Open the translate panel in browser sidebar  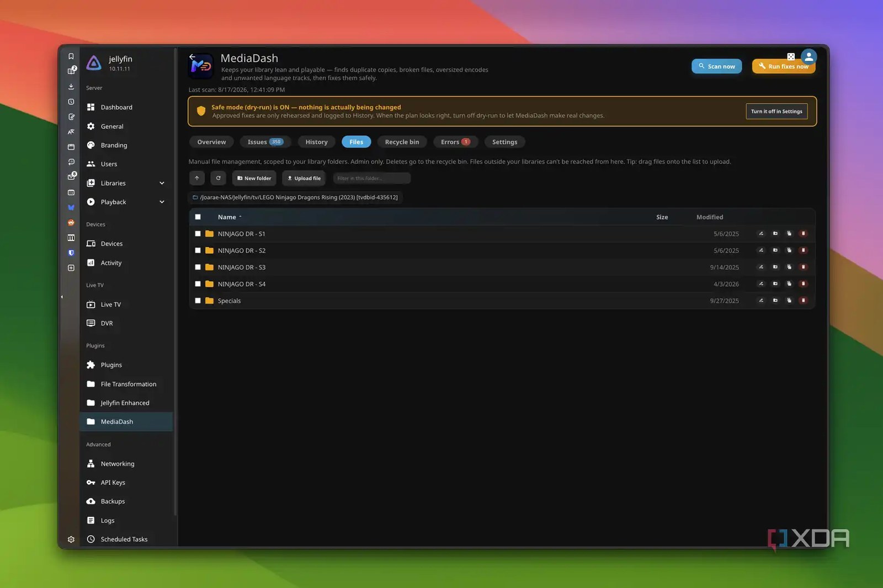coord(71,132)
